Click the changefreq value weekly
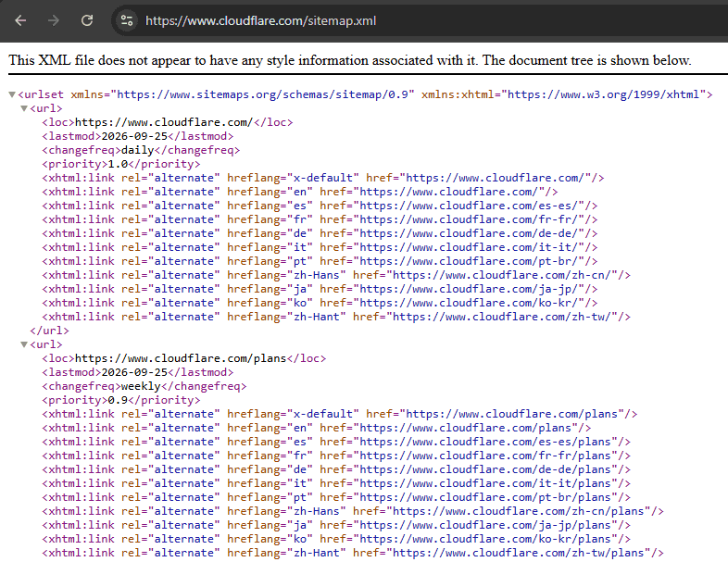 pyautogui.click(x=141, y=387)
